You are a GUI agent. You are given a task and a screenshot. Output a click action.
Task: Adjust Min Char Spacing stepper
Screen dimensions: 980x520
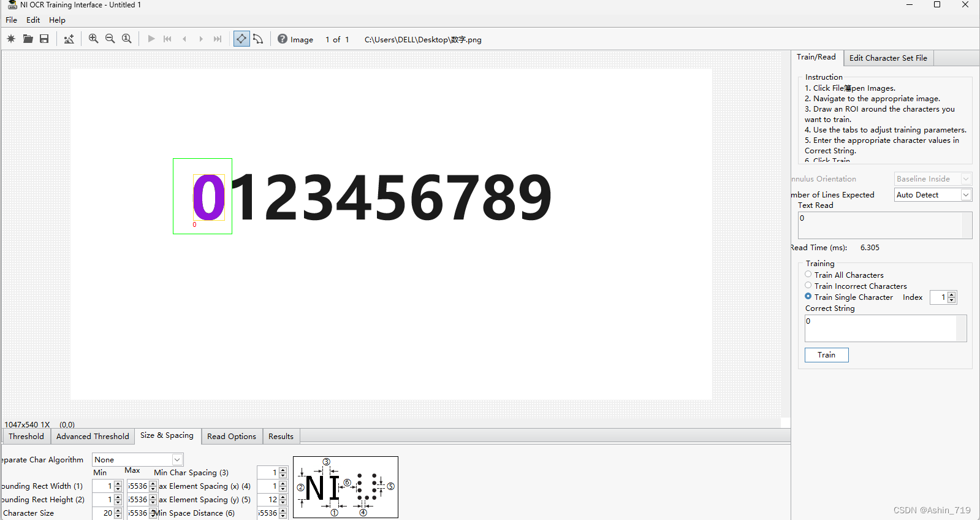pos(283,473)
